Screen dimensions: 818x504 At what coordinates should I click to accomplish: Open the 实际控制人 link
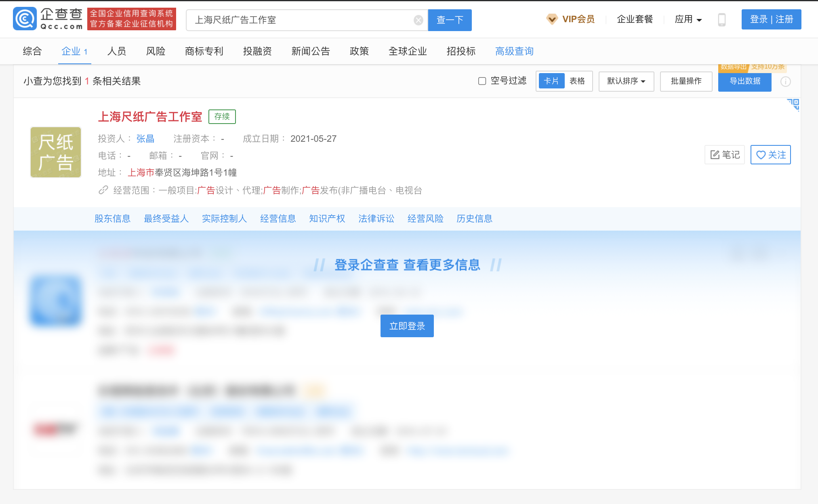coord(224,219)
